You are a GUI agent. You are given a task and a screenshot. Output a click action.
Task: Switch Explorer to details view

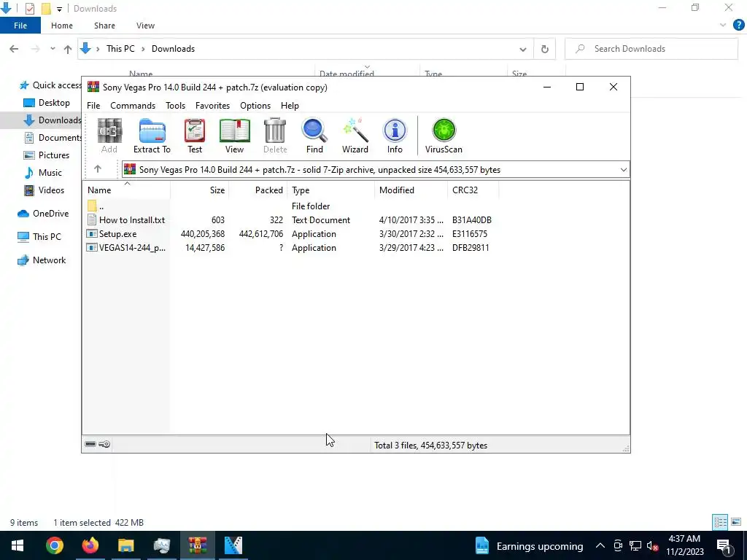720,522
